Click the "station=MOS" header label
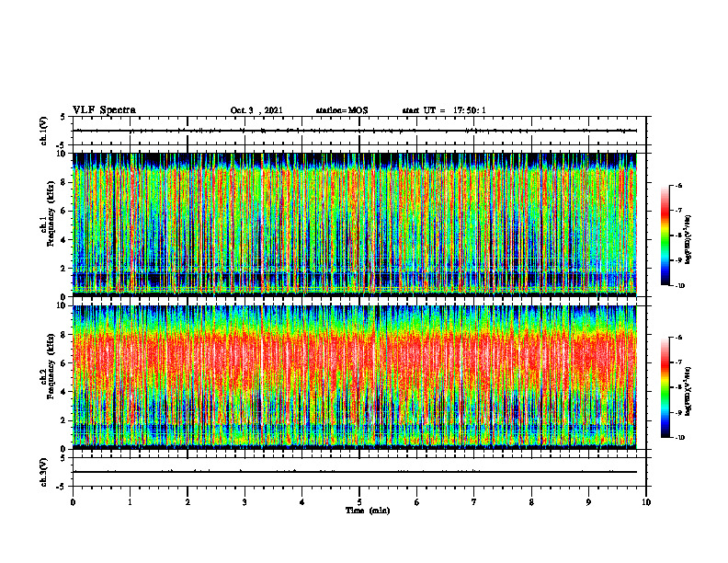Screen dimensions: 728x563 [x=342, y=110]
